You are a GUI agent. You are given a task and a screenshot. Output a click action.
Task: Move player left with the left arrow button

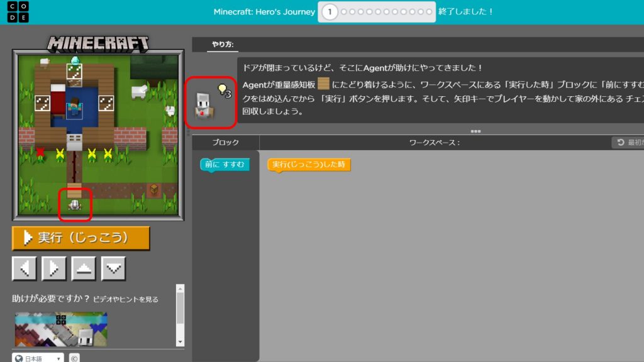[25, 269]
